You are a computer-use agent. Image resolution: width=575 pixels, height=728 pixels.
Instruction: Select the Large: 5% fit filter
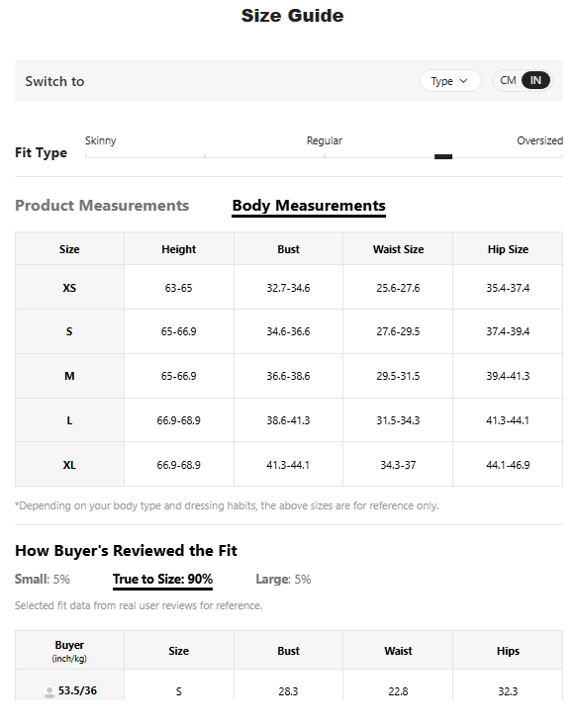coord(283,579)
